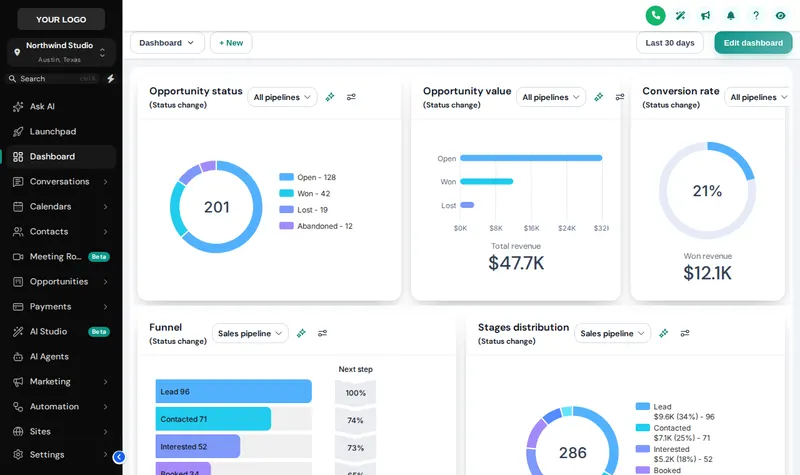Click the AI sparkle icon in Opportunity status card
Screen dimensions: 800x475
click(330, 96)
